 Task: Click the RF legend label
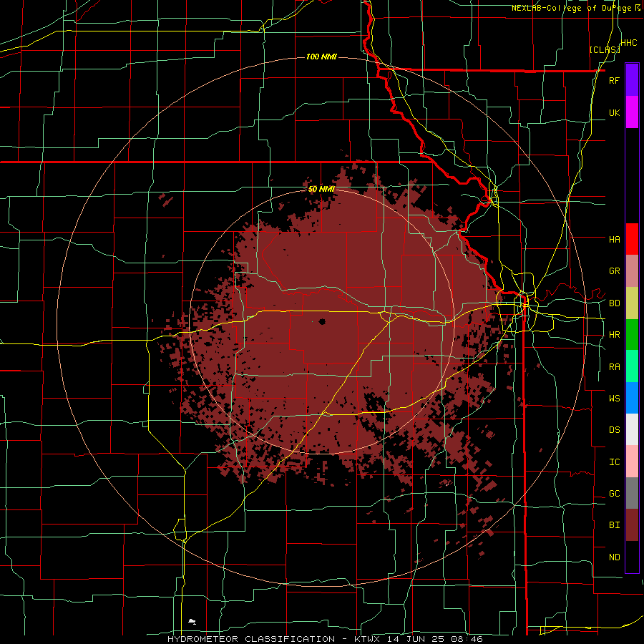pos(614,80)
